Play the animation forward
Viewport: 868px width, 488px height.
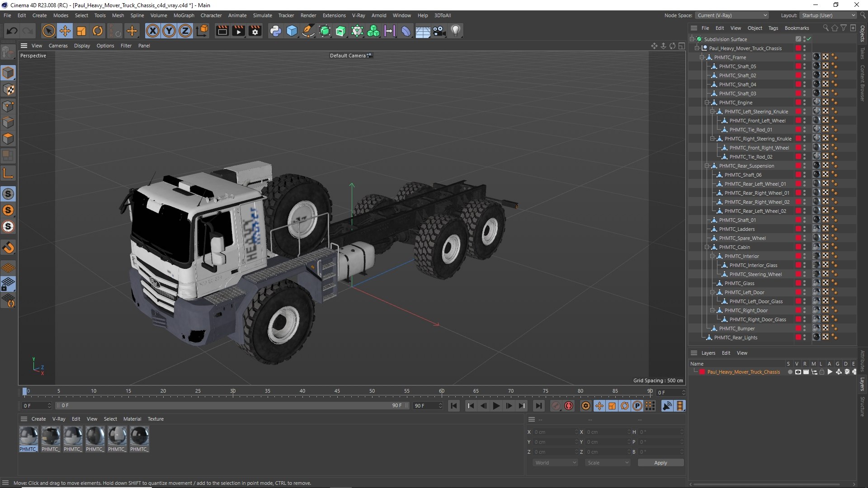496,406
